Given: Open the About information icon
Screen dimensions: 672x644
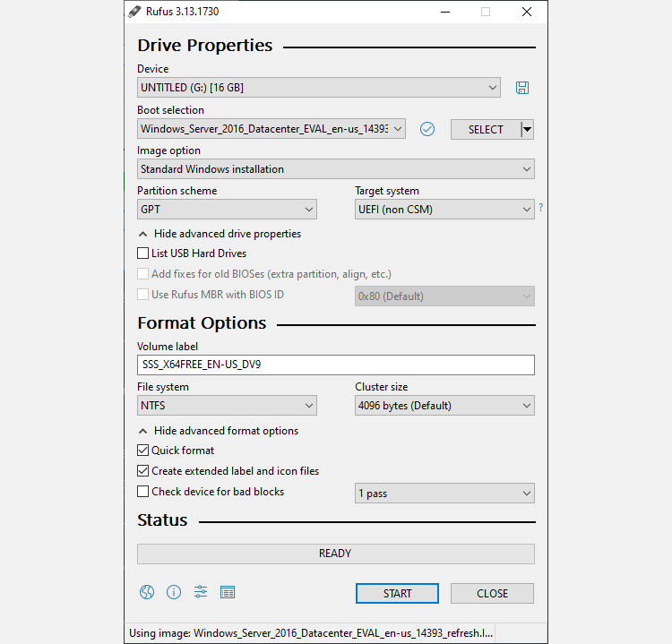Looking at the screenshot, I should point(174,592).
